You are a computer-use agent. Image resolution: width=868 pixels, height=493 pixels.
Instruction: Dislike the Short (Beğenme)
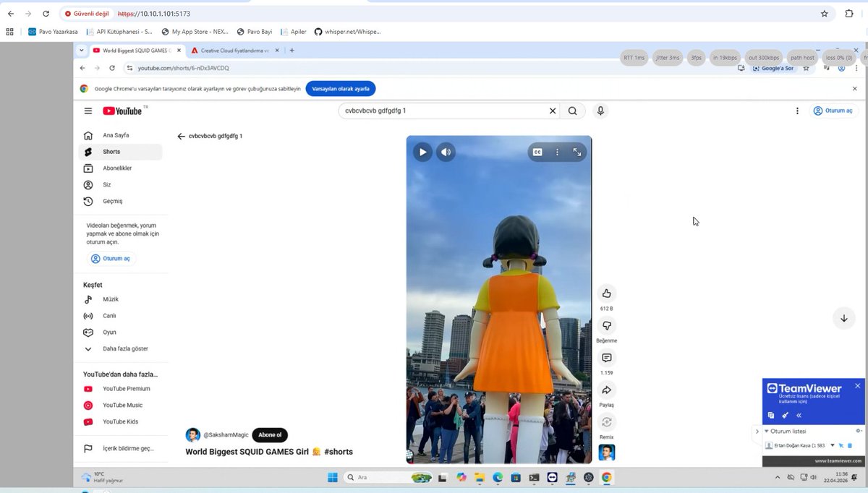click(x=606, y=325)
